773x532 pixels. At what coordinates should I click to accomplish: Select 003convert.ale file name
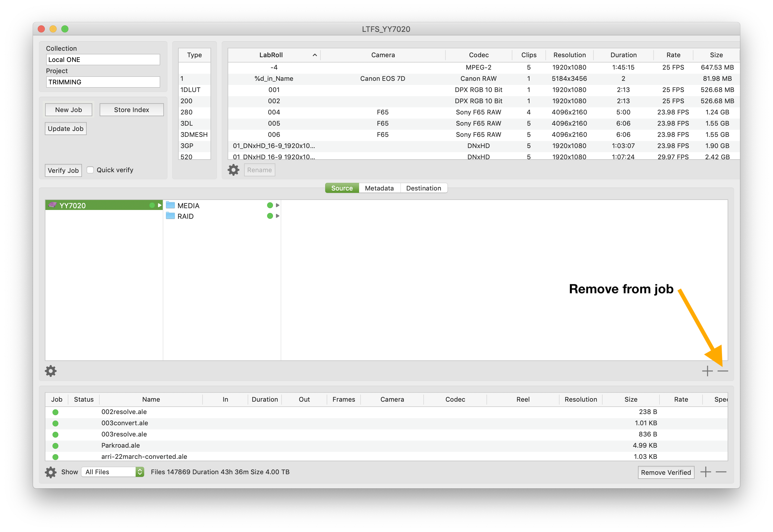(125, 423)
